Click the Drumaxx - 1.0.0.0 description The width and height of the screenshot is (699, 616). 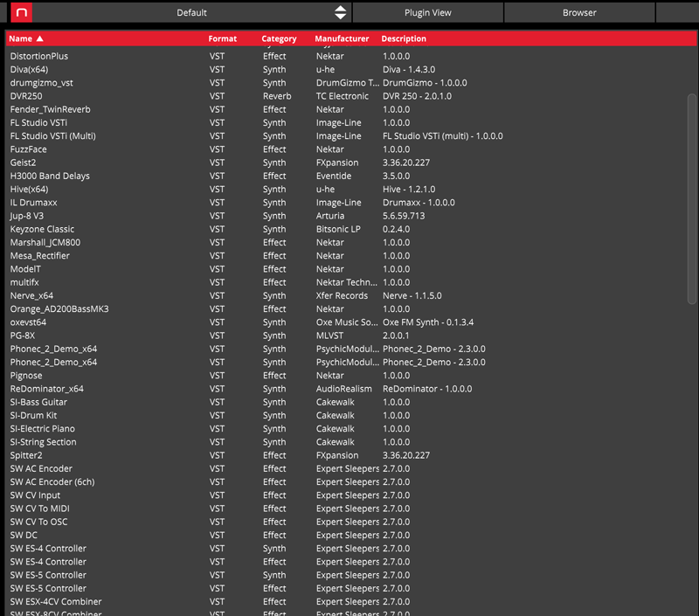click(x=419, y=203)
